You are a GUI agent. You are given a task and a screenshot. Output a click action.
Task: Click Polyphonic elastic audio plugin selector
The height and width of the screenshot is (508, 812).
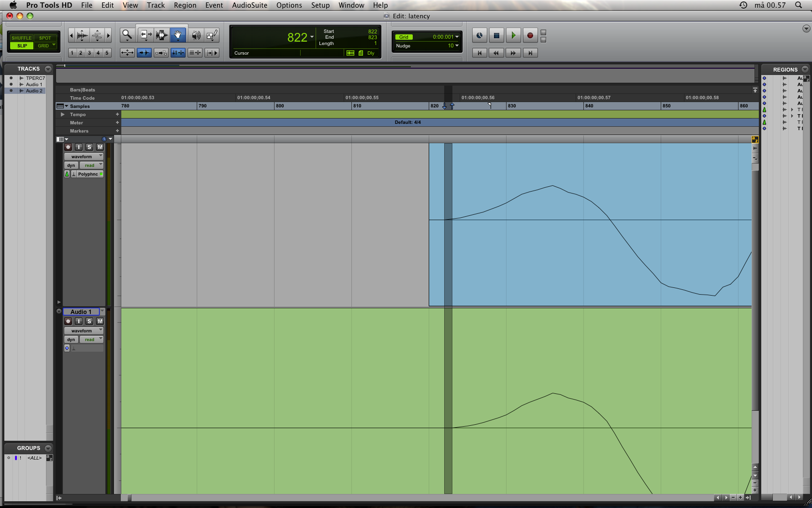[x=90, y=174]
